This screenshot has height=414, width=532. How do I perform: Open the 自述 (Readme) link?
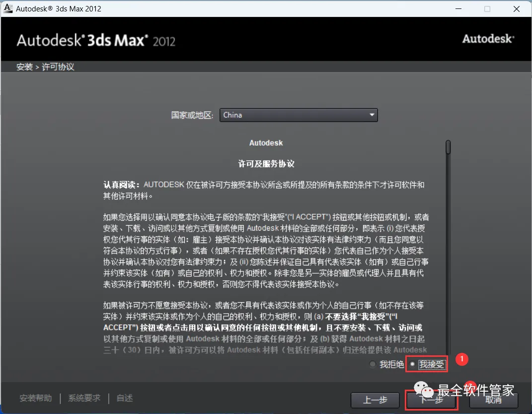(x=125, y=398)
